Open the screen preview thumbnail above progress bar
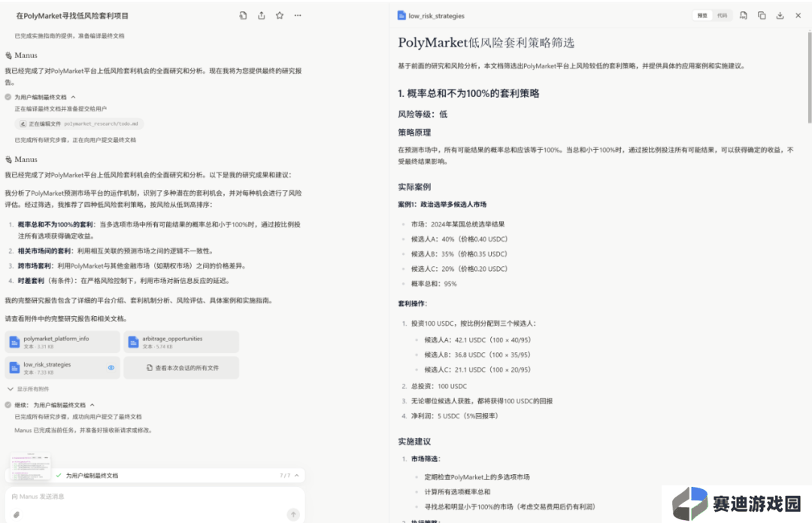 (x=31, y=466)
